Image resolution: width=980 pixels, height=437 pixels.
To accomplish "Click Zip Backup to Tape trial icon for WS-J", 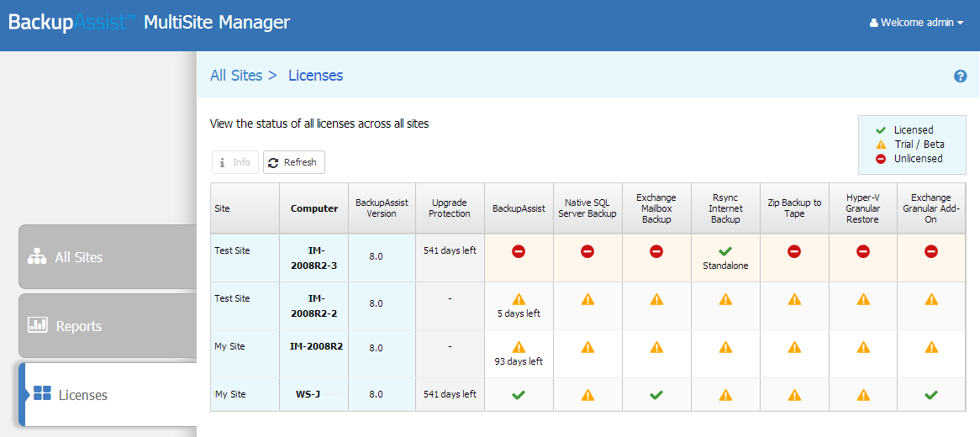I will pos(793,395).
